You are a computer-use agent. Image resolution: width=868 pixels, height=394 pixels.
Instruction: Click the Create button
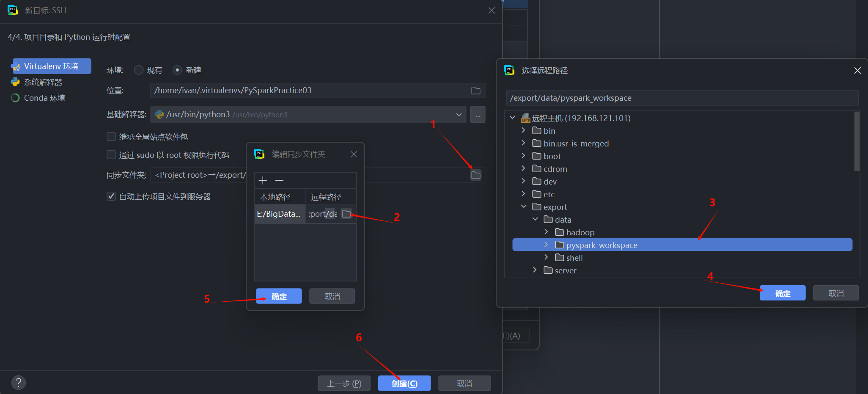(x=404, y=383)
